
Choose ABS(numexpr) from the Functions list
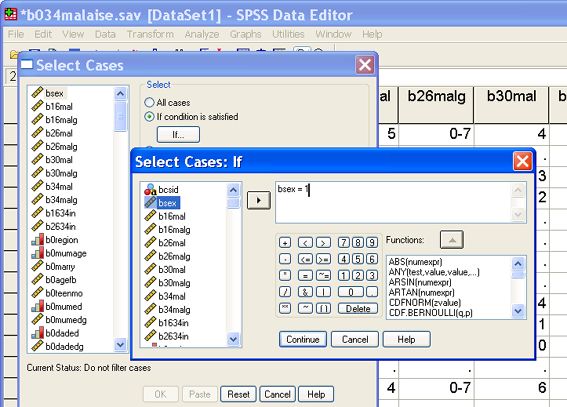[415, 262]
